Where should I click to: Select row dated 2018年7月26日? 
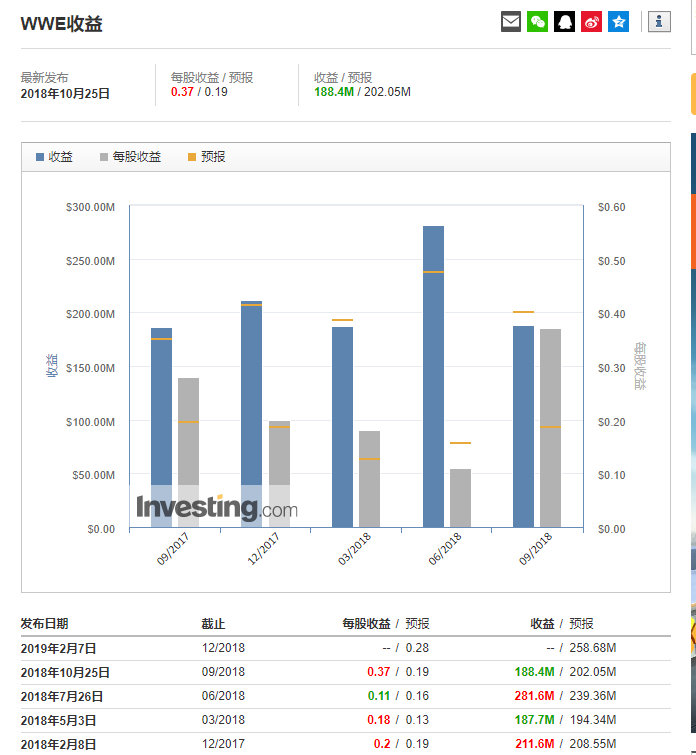point(345,696)
